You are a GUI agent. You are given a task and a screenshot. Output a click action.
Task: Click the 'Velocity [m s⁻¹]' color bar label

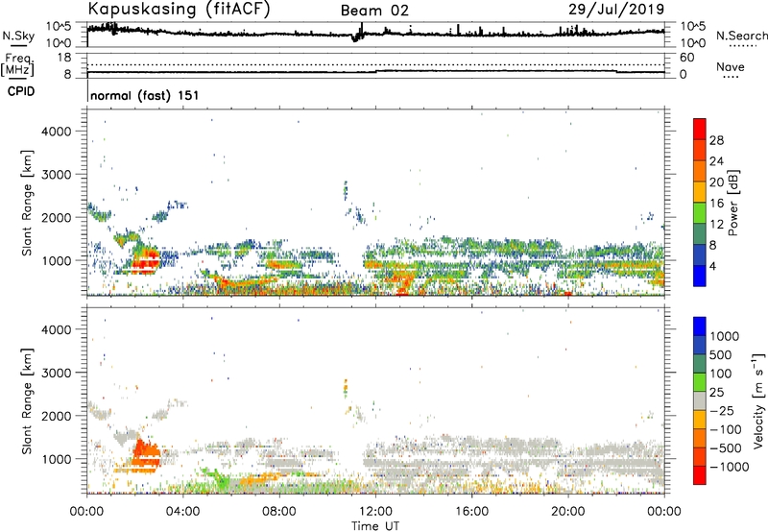tap(758, 400)
